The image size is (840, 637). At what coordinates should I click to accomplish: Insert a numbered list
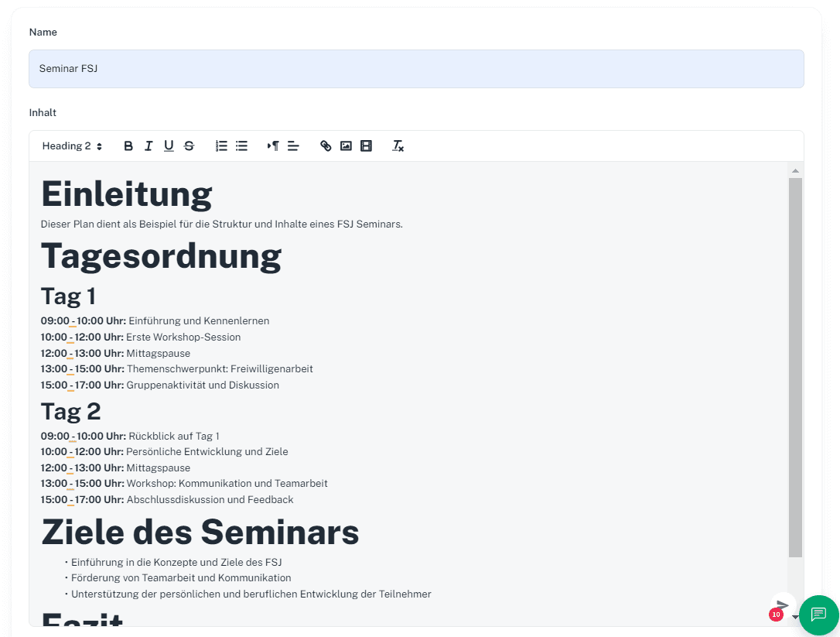tap(221, 146)
